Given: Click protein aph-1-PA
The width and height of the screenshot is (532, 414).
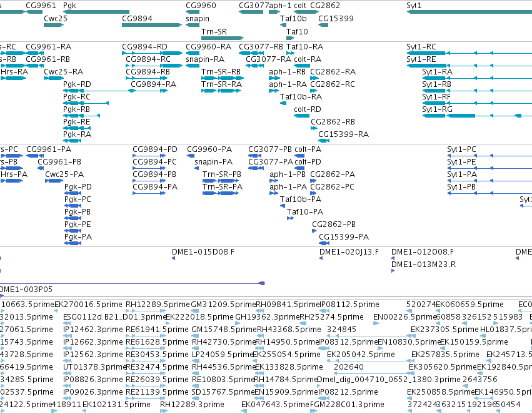Looking at the screenshot, I should [288, 187].
